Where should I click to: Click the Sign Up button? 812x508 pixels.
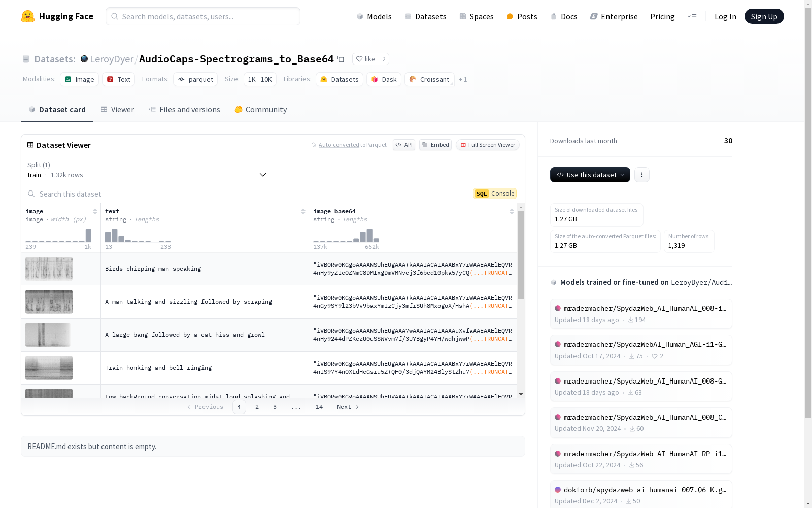(764, 16)
